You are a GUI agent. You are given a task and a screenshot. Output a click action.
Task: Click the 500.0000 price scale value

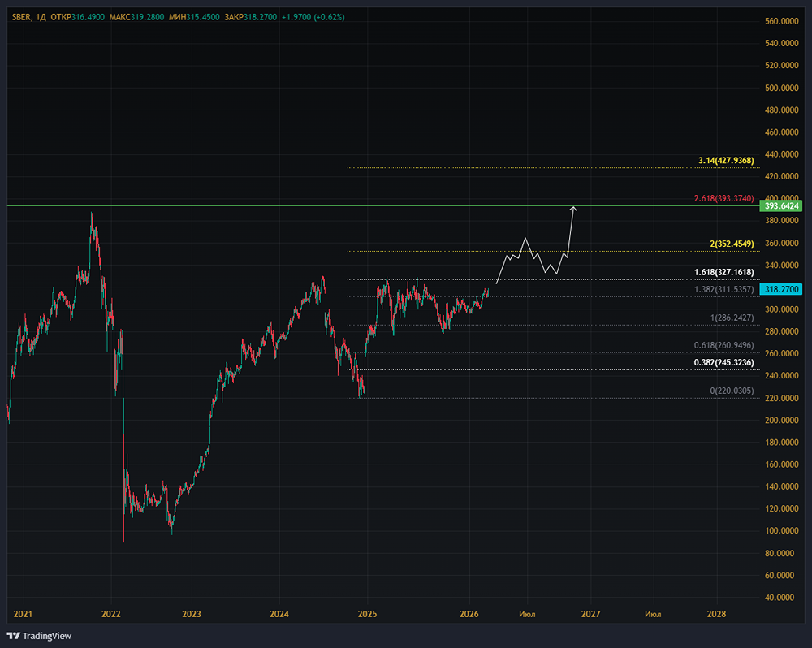point(781,88)
